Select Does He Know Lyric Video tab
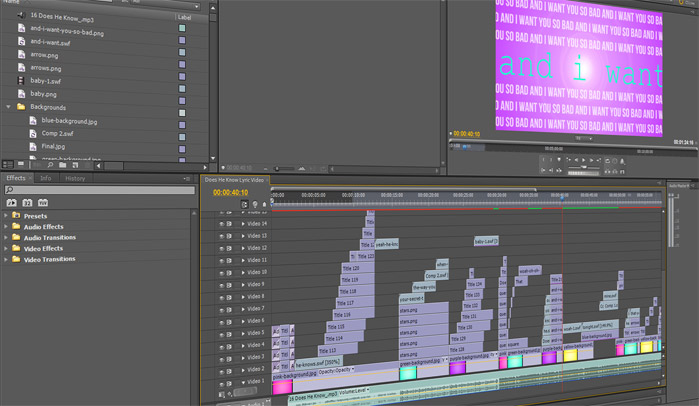The height and width of the screenshot is (406, 699). pos(234,180)
